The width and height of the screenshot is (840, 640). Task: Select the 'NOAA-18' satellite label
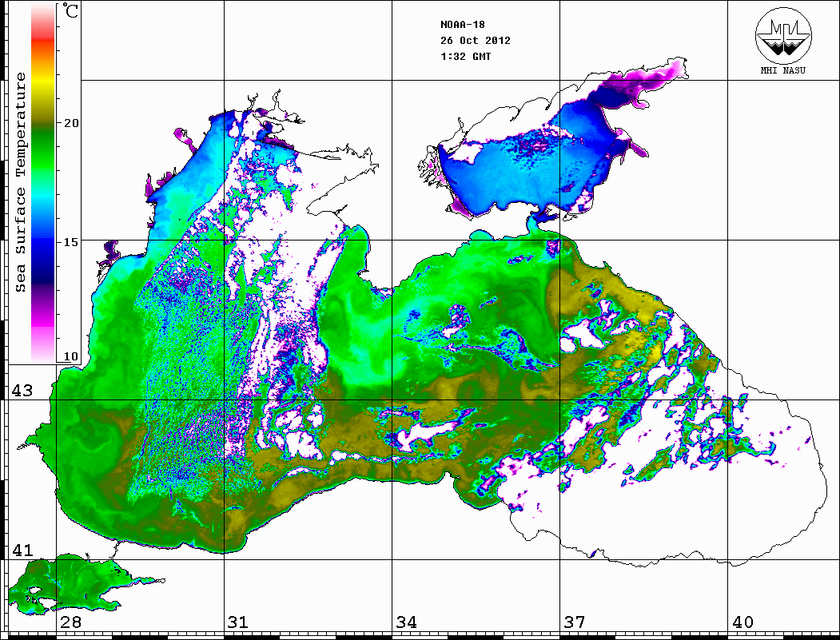point(462,25)
